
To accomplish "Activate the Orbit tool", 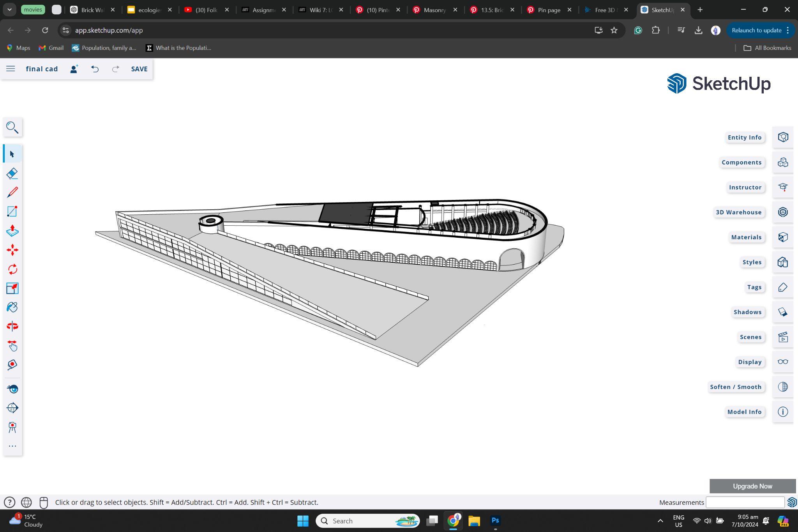I will pos(12,326).
